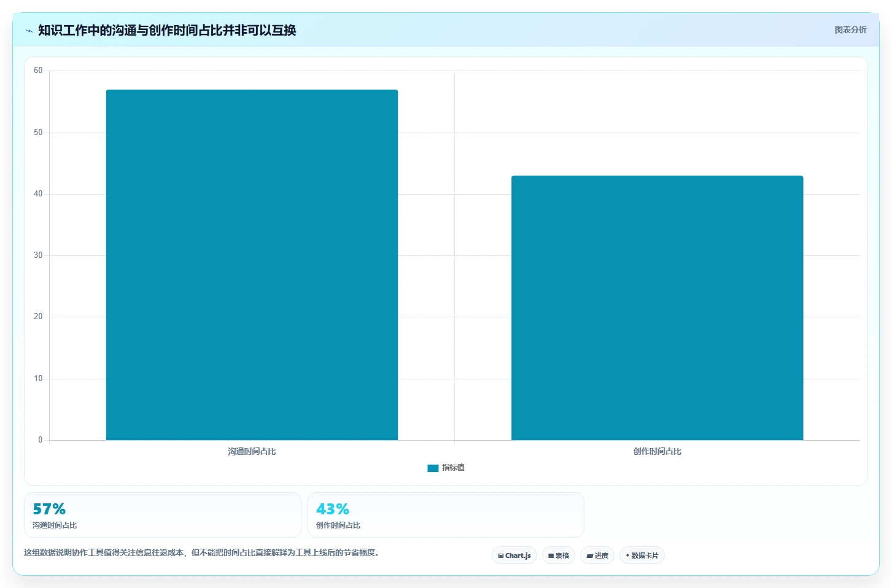Click the 创作时间占比 caption under 43%

(338, 525)
